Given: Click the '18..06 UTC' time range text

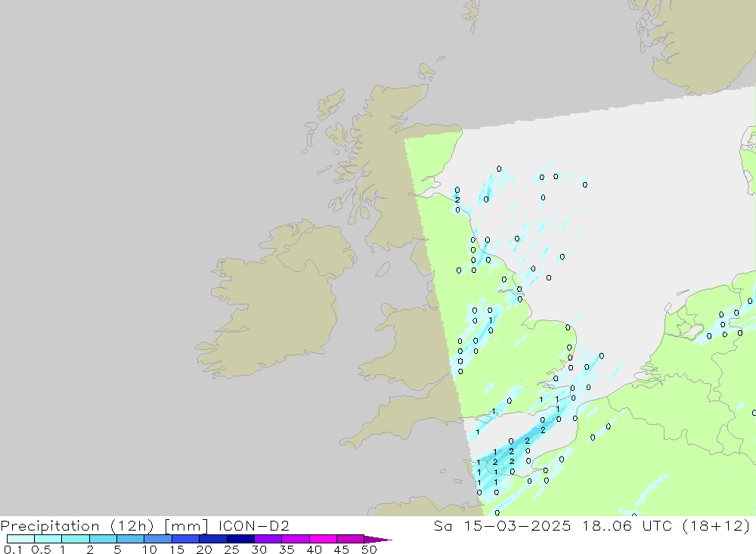Looking at the screenshot, I should tap(627, 525).
